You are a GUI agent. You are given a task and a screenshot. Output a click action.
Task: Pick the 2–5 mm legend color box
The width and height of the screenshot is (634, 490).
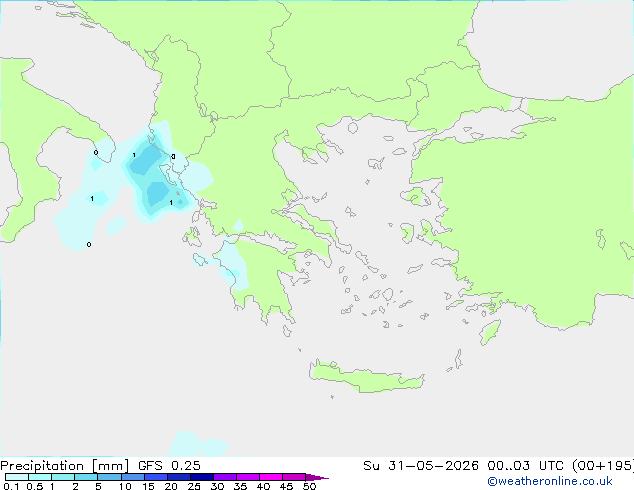86,477
